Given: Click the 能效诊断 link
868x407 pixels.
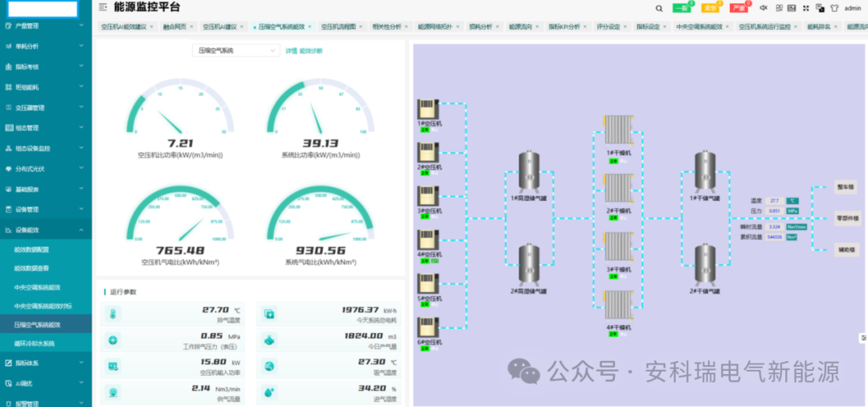Looking at the screenshot, I should [x=310, y=51].
